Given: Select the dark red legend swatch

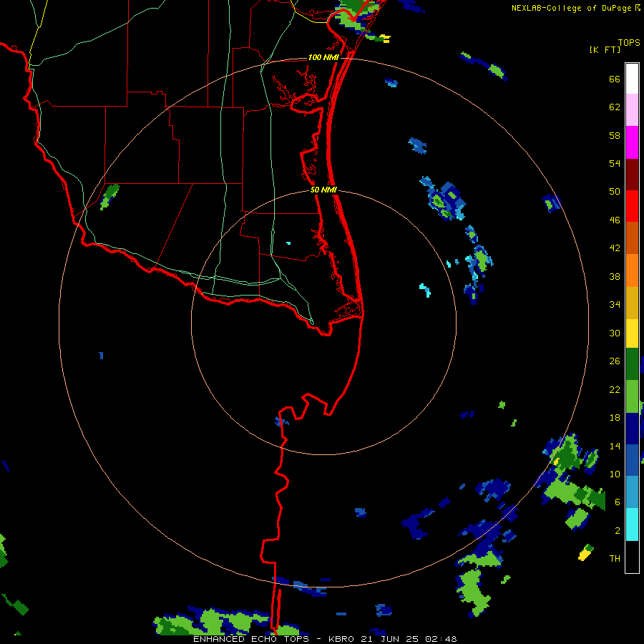Looking at the screenshot, I should coord(632,175).
